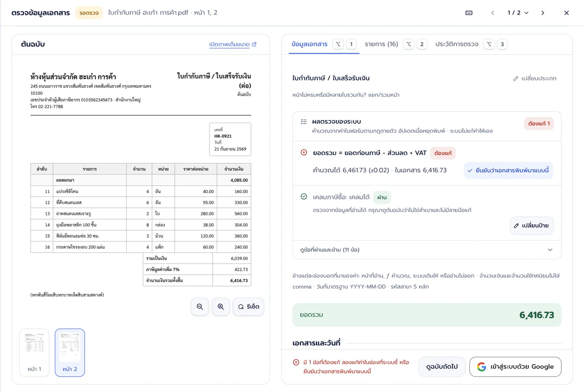Image resolution: width=584 pixels, height=392 pixels.
Task: Click the ผ่าน badge on เคลมภาษีซื้อ rule
Action: pos(382,197)
